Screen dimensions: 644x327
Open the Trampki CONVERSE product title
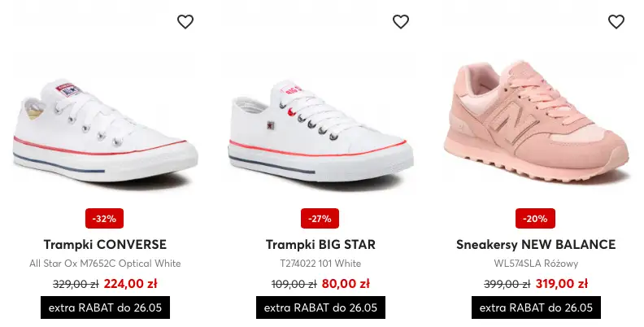[x=105, y=244]
